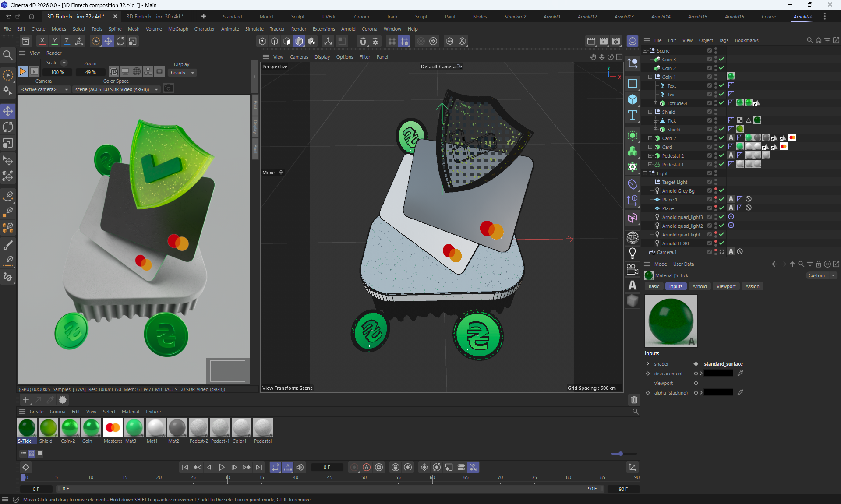The width and height of the screenshot is (841, 504).
Task: Toggle the enable checkmark for Arnold HDRI
Action: (x=721, y=243)
